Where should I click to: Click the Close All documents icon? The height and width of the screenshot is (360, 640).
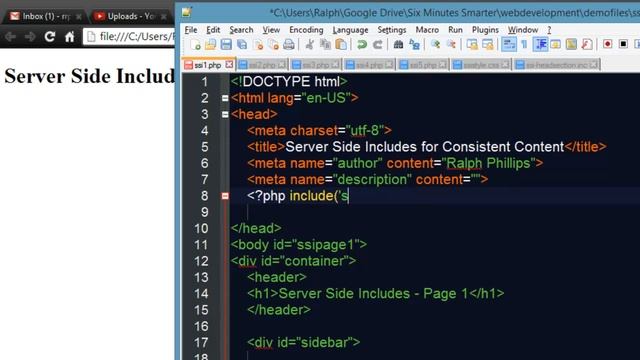tap(273, 44)
